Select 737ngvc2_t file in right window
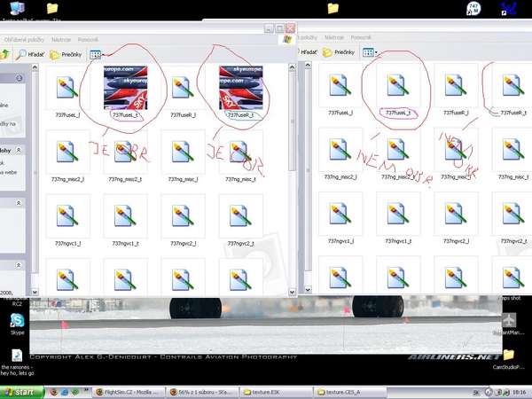Screen dimensions: 532x399 coord(513,218)
